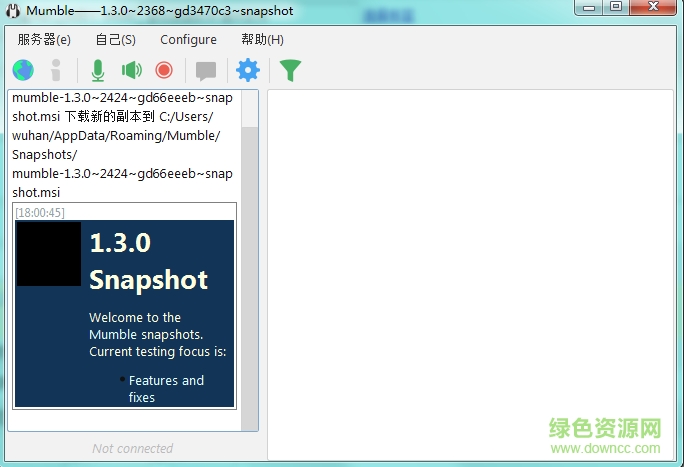Open the 帮助(H) menu
This screenshot has height=467, width=684.
[x=262, y=40]
